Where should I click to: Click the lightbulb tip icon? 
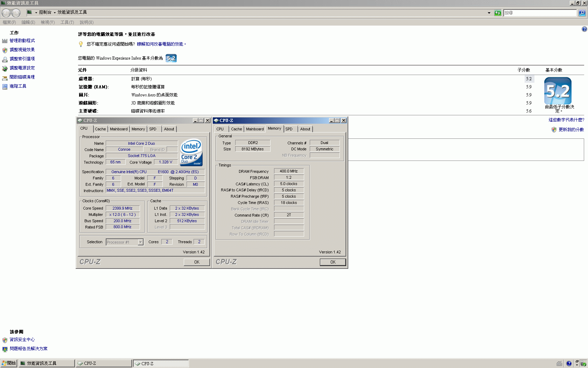click(81, 44)
